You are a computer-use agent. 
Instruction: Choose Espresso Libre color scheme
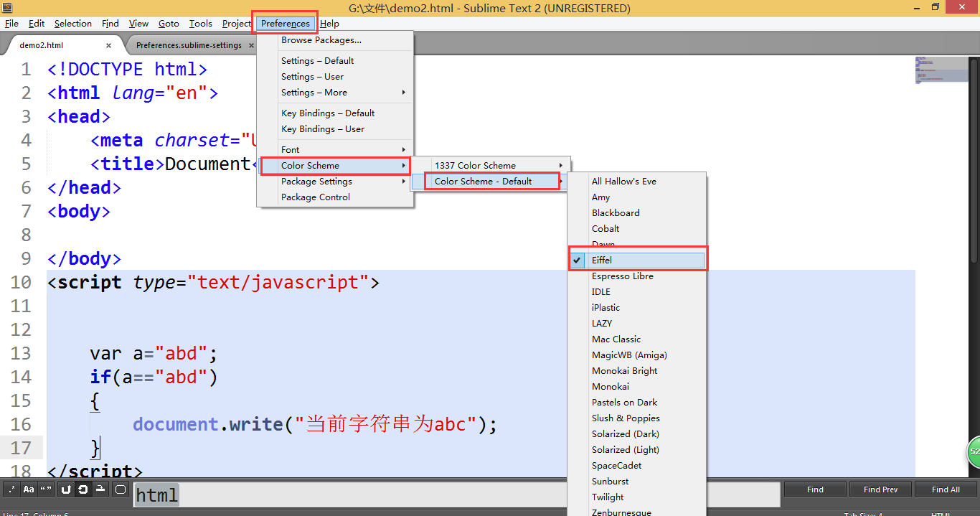pyautogui.click(x=637, y=276)
